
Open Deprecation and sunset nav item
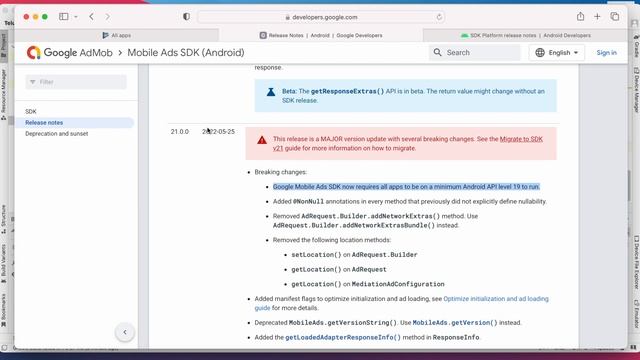(x=57, y=133)
